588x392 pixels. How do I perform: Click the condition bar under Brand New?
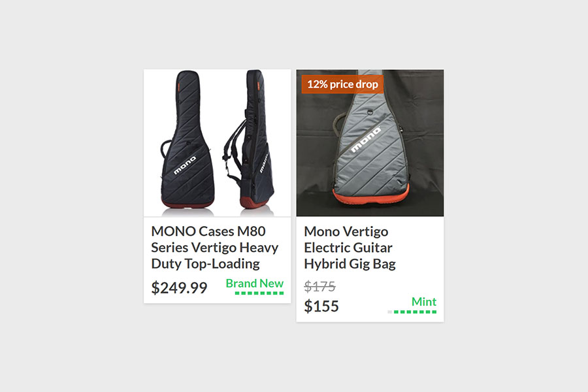click(259, 293)
